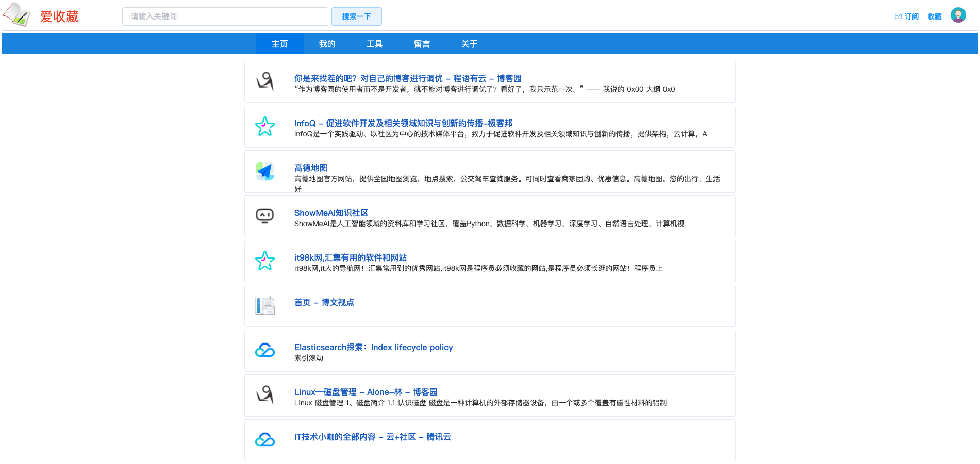This screenshot has height=464, width=980.
Task: Open link 你是来找茬的吧？对自己的博客进行调优
Action: pyautogui.click(x=408, y=78)
